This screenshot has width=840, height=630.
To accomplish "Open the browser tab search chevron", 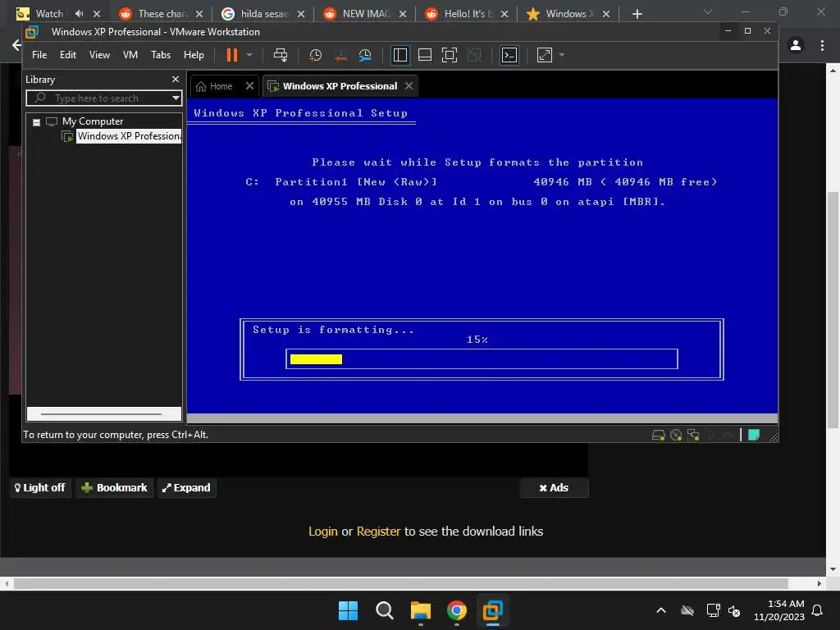I will tap(708, 11).
